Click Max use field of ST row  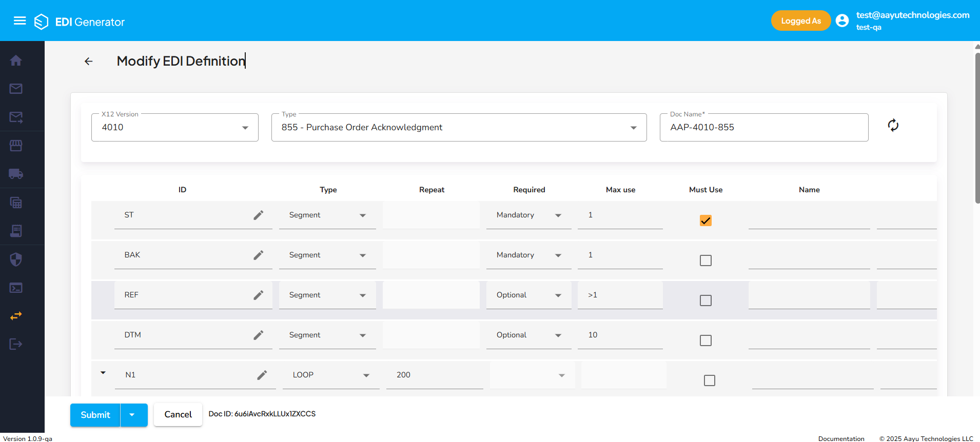click(620, 215)
